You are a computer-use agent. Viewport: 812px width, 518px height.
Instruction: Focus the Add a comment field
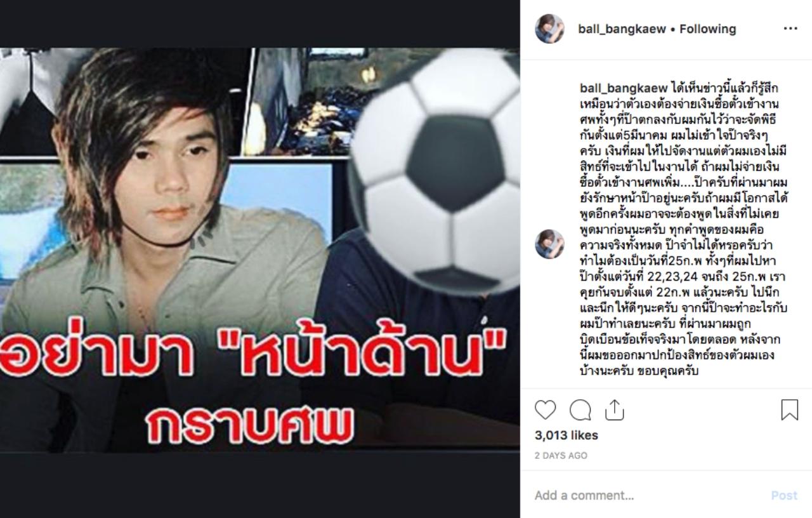tap(647, 495)
